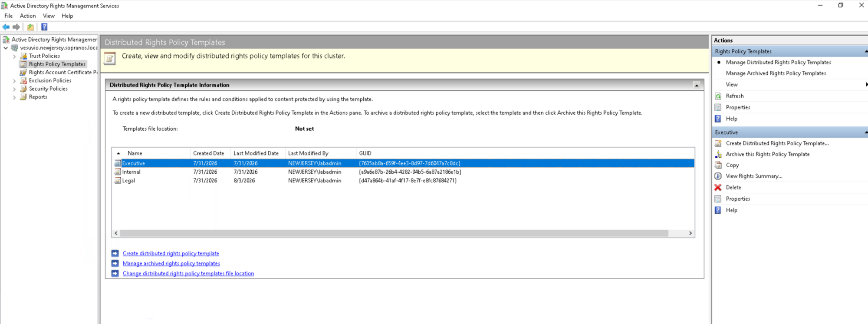
Task: Click the Trust Policies tree icon
Action: click(23, 56)
